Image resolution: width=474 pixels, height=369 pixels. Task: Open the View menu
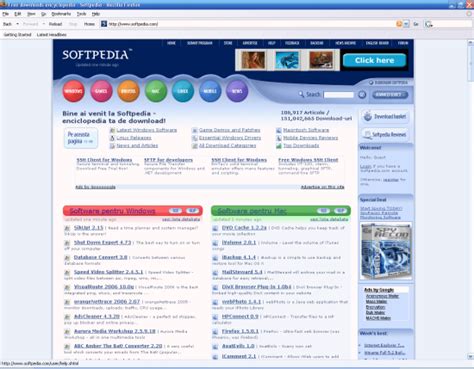[x=31, y=14]
